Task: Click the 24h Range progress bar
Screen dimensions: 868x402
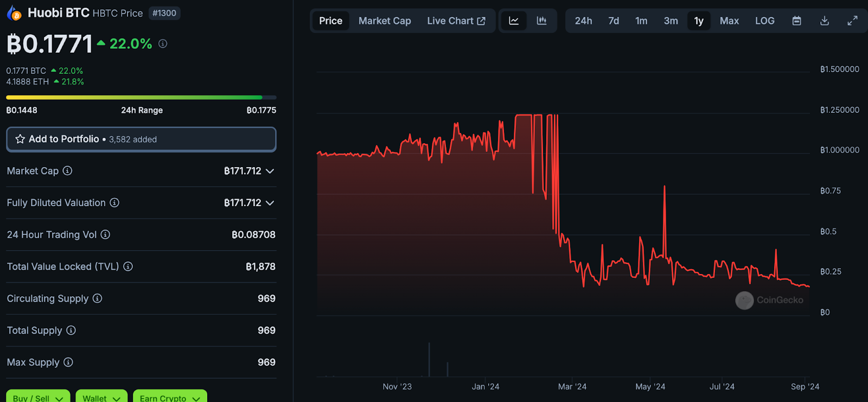Action: (x=141, y=98)
